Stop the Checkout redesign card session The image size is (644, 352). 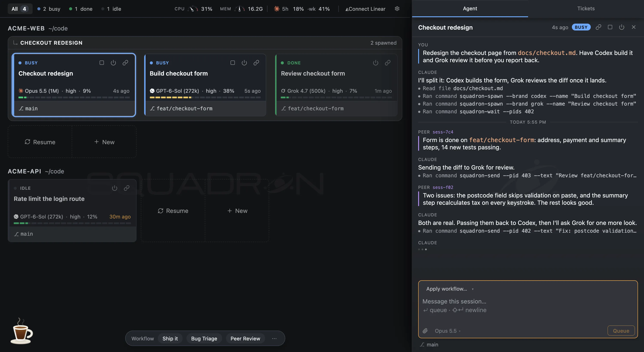pyautogui.click(x=102, y=63)
